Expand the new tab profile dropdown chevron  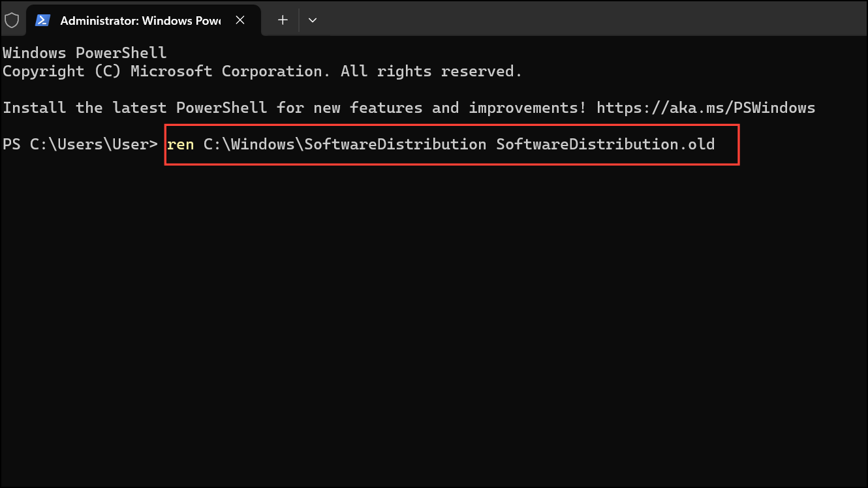click(313, 20)
